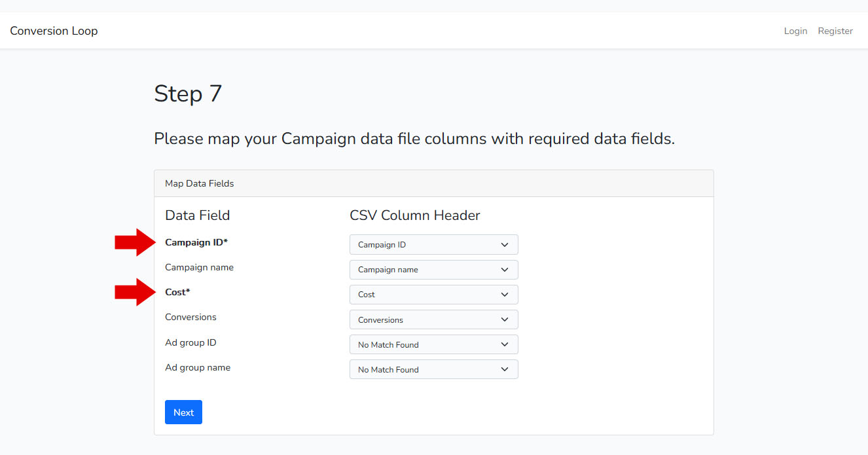868x455 pixels.
Task: Click the red arrow beside Campaign ID
Action: click(136, 242)
